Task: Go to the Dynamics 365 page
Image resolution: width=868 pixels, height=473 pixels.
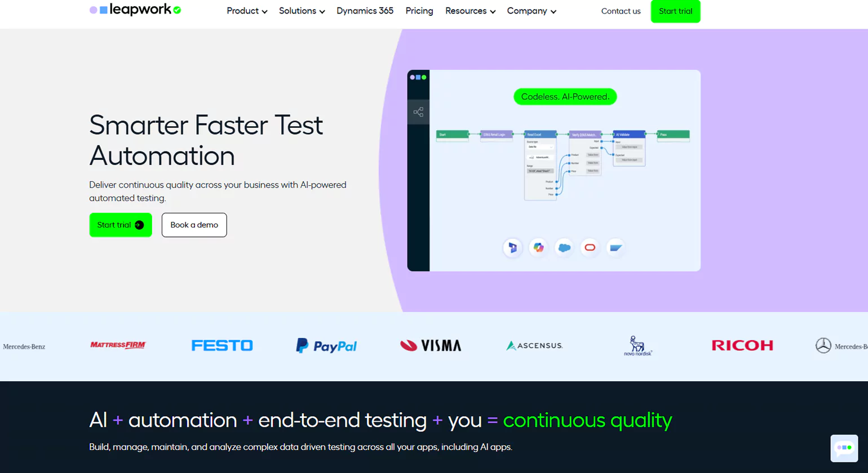Action: pyautogui.click(x=365, y=11)
